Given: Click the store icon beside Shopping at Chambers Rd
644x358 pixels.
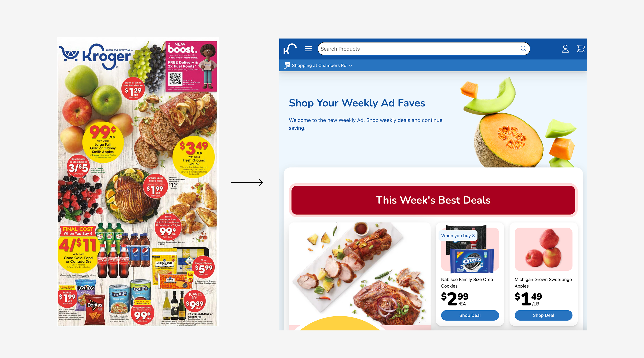Looking at the screenshot, I should 287,65.
